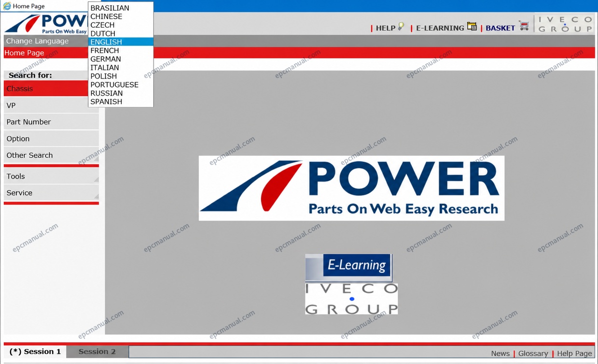
Task: Open the Part Number search
Action: point(51,122)
